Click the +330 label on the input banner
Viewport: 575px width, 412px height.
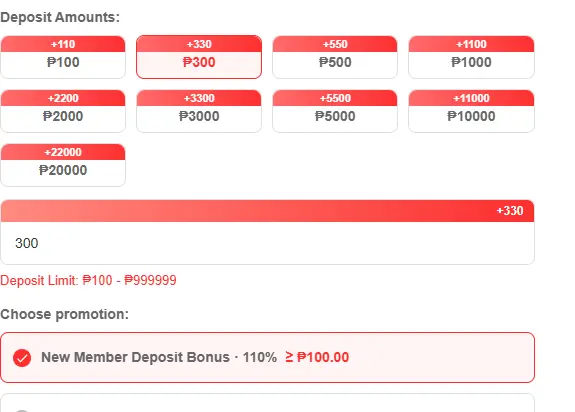[x=510, y=211]
